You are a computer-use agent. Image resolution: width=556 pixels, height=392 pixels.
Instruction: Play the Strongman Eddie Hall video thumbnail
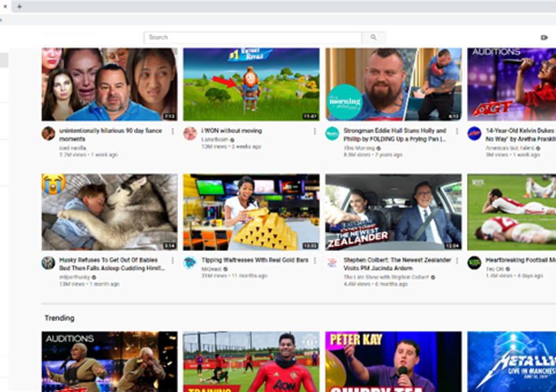coord(393,84)
